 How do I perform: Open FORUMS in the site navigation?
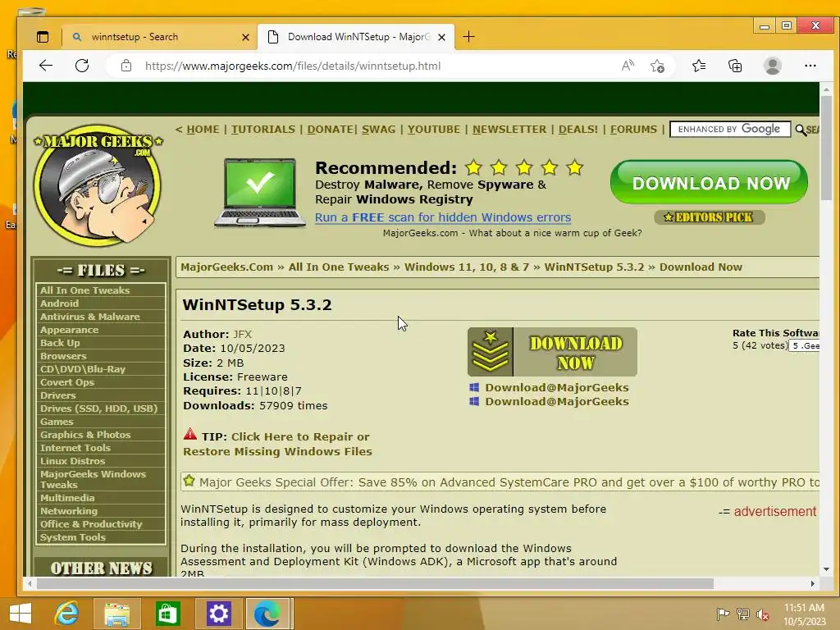coord(633,129)
